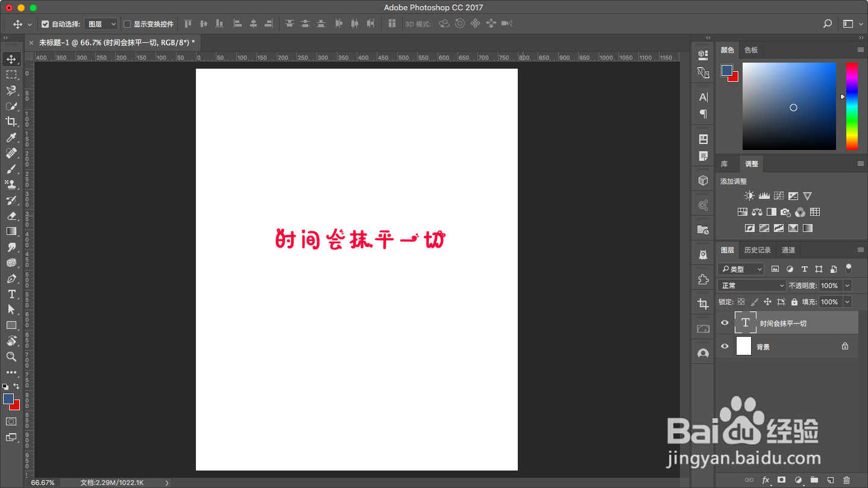
Task: Add a Levels adjustment
Action: [x=764, y=196]
